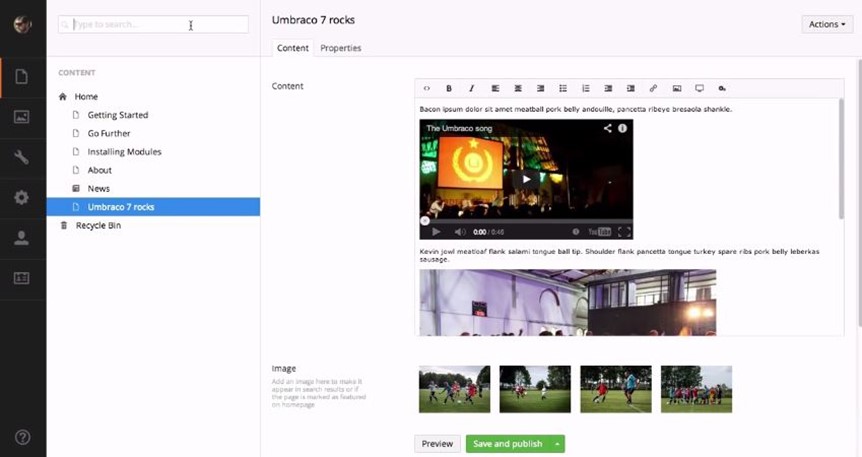The height and width of the screenshot is (457, 862).
Task: Open Save and publish dropdown arrow
Action: [557, 444]
